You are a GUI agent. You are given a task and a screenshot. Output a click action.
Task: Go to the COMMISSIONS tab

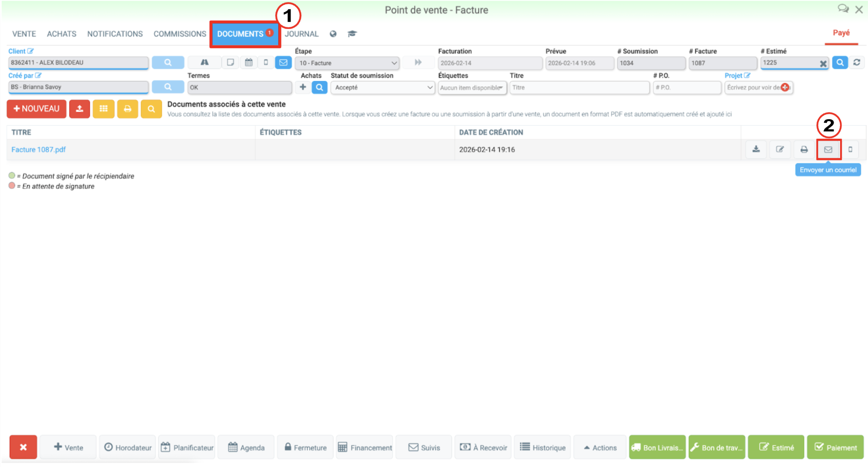(180, 34)
